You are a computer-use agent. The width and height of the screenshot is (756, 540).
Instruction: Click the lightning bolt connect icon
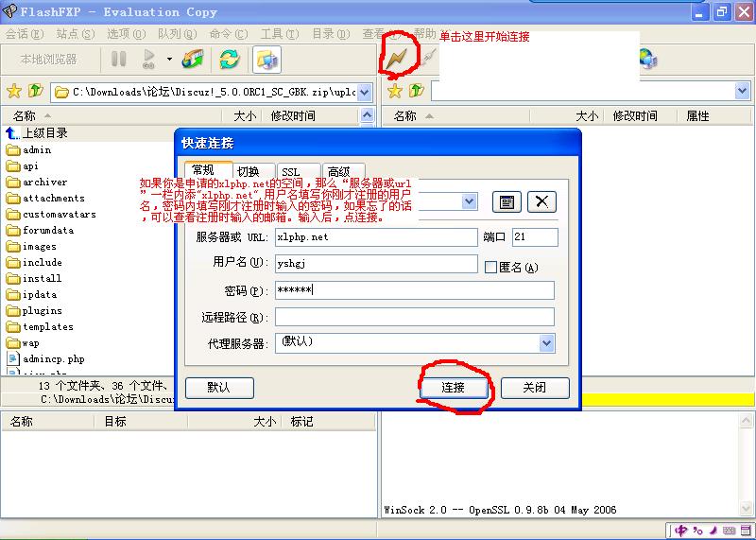[396, 59]
